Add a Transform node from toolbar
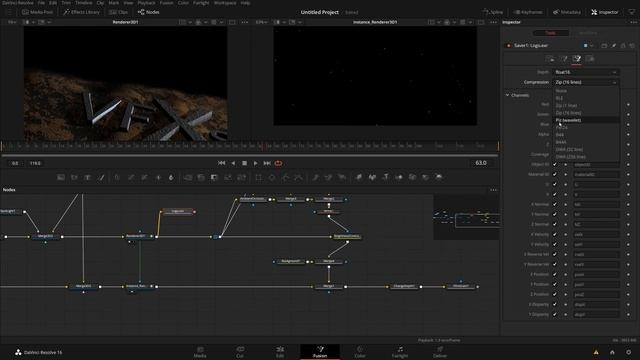 [241, 177]
